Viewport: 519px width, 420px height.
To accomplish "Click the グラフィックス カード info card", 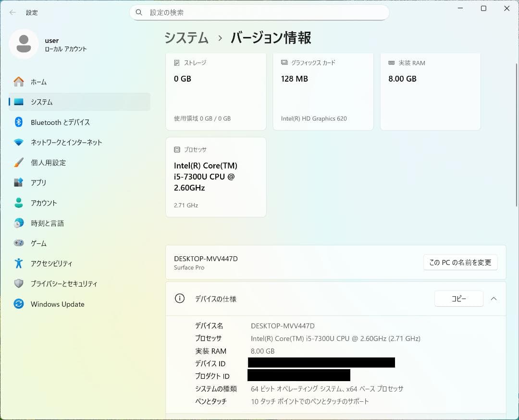I will [x=323, y=91].
